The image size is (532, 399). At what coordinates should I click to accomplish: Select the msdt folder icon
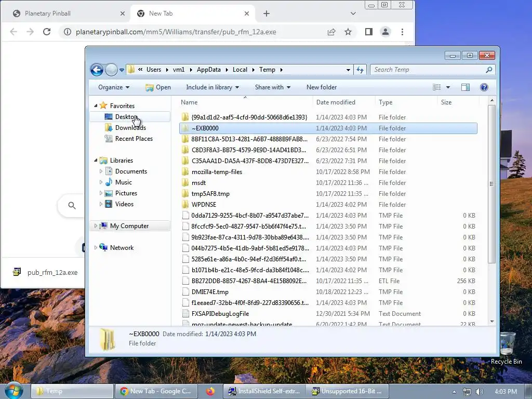click(x=185, y=182)
